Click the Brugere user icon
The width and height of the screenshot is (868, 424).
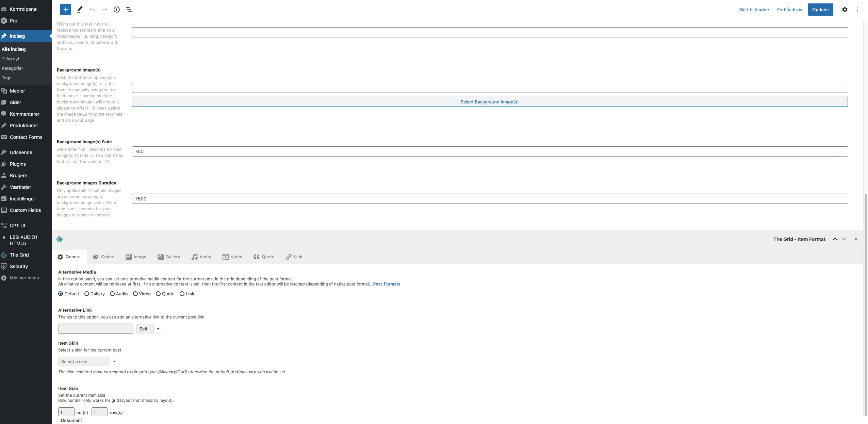(x=4, y=176)
